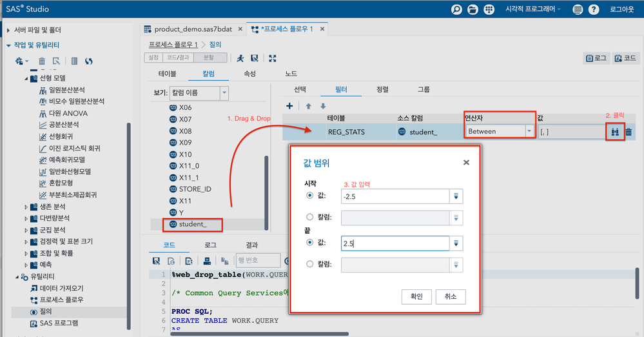Viewport: 644px width, 337px height.
Task: Click 확인 button in dialog
Action: tap(416, 297)
